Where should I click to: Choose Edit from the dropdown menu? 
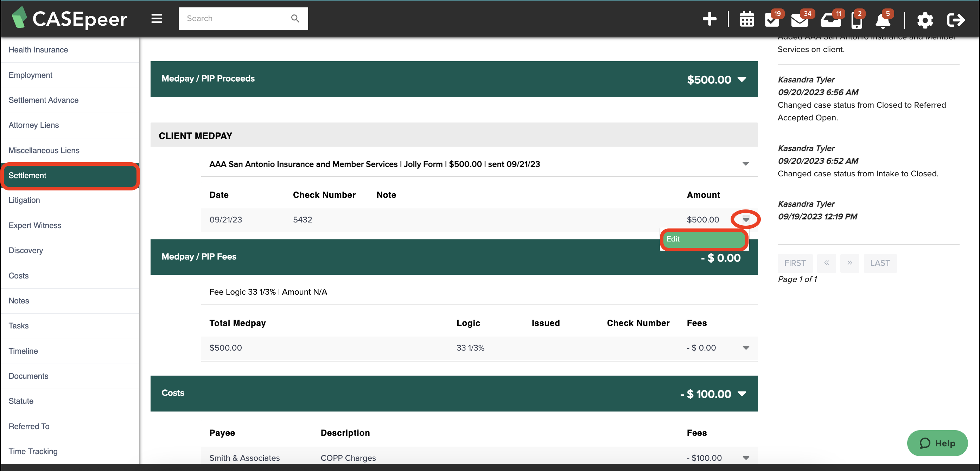tap(704, 239)
